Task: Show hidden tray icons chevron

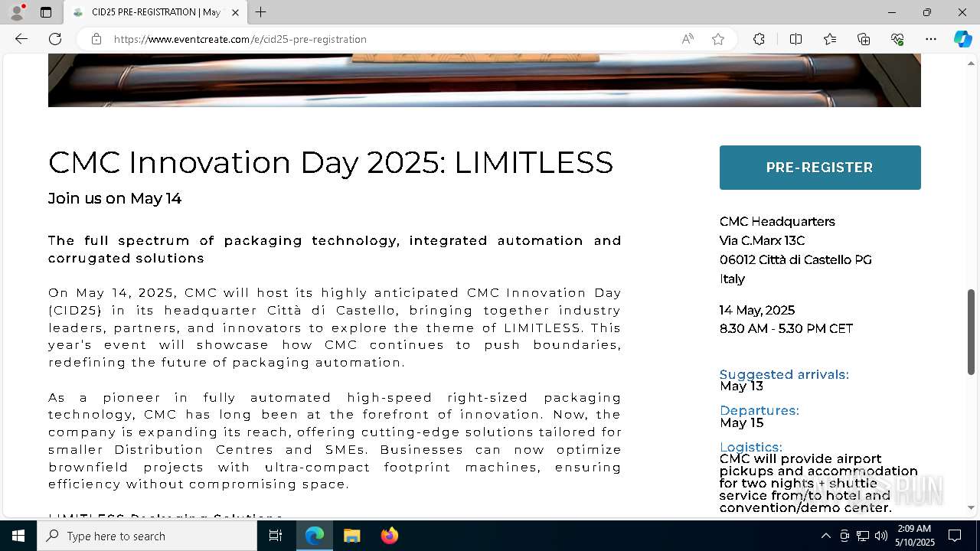Action: (825, 536)
